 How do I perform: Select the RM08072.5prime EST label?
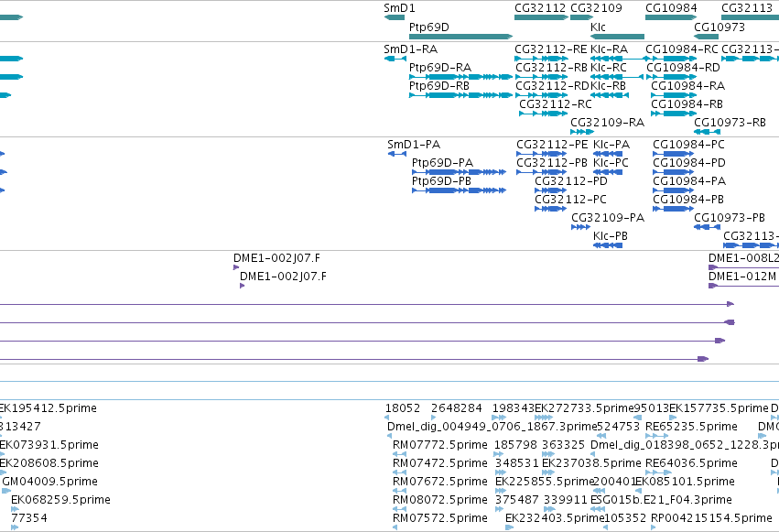439,500
